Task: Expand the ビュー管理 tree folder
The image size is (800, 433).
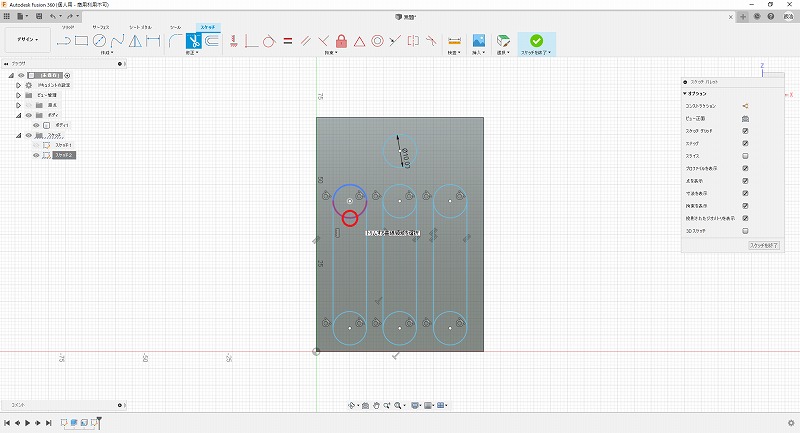Action: pyautogui.click(x=18, y=95)
